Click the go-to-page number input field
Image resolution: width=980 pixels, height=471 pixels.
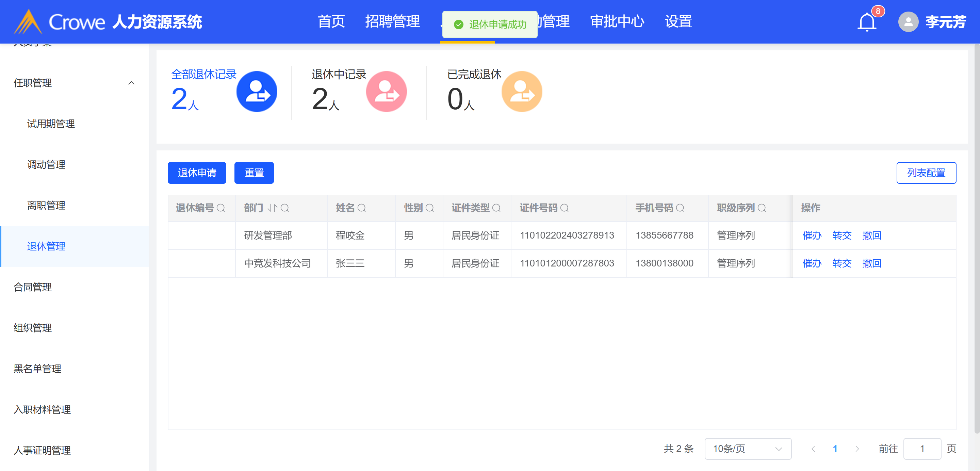[x=922, y=449]
